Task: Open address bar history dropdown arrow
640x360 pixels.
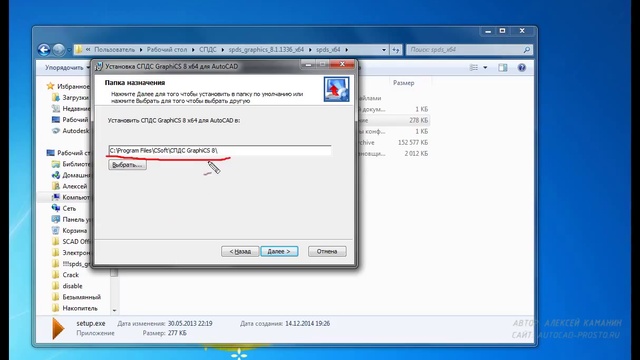Action: (384, 50)
